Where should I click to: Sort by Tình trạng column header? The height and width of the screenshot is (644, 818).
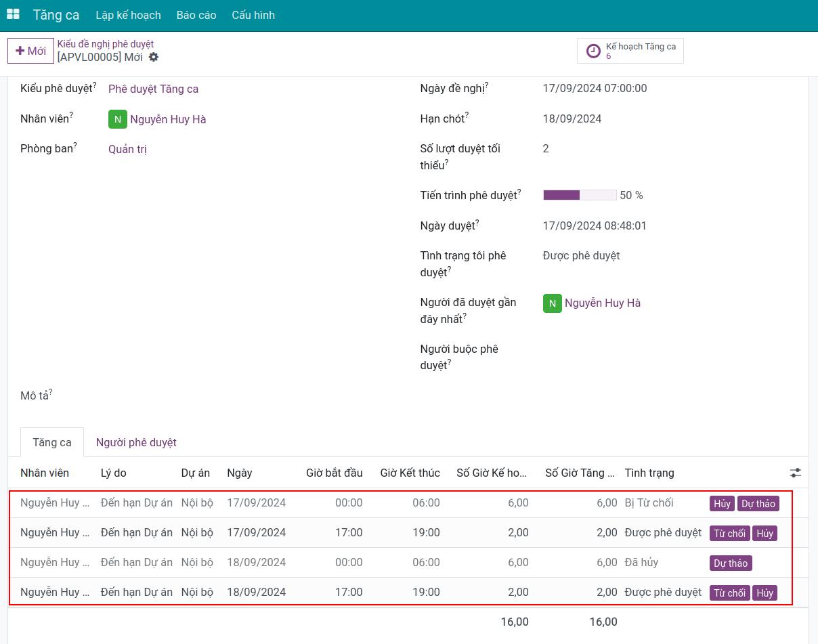coord(649,473)
